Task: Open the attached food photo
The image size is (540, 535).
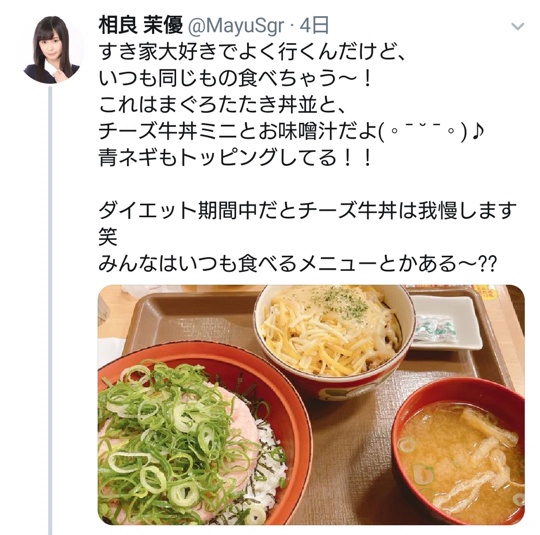Action: click(311, 405)
